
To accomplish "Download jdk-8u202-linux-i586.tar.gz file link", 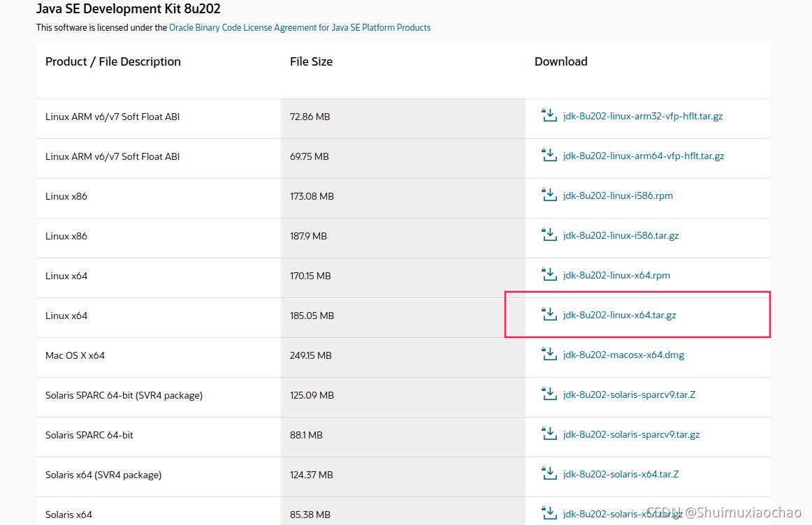I will tap(621, 236).
